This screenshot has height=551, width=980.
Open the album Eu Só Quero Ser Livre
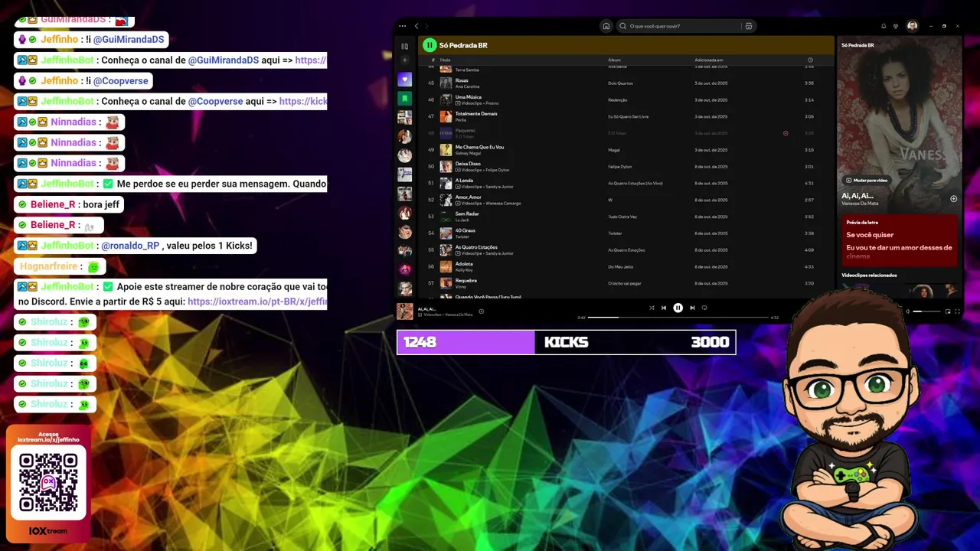click(628, 116)
